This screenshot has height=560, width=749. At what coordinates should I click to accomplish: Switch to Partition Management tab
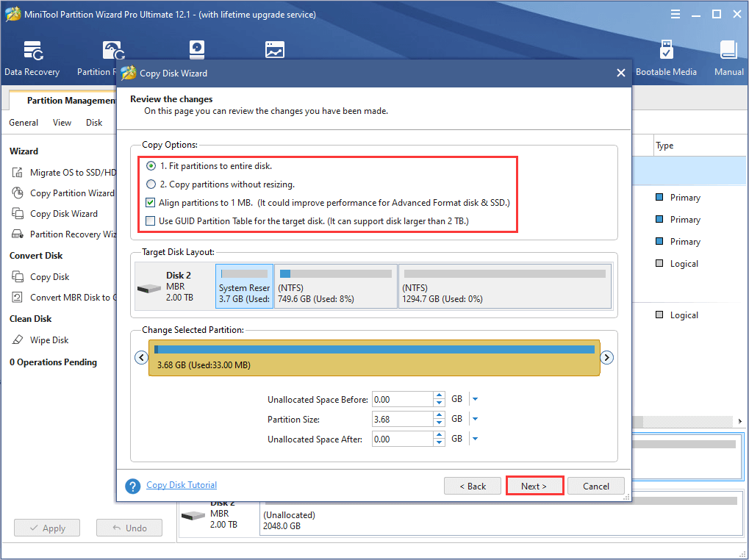tap(71, 100)
